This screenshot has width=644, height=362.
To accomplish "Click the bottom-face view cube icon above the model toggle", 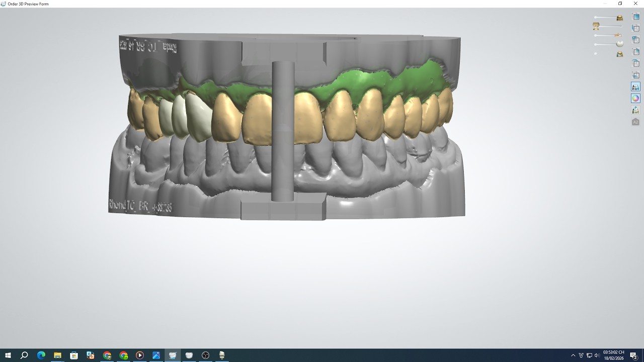I will pyautogui.click(x=635, y=75).
